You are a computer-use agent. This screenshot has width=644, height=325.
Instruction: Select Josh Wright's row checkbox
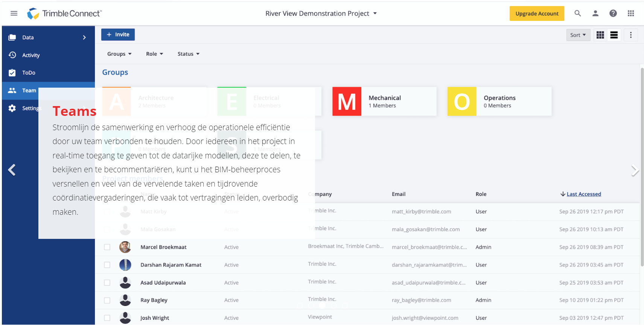pos(107,318)
